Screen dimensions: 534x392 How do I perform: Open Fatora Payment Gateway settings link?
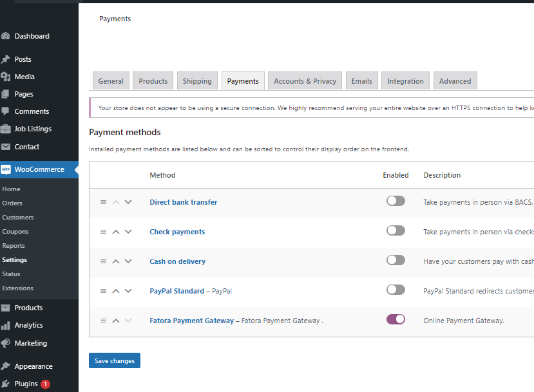[192, 321]
